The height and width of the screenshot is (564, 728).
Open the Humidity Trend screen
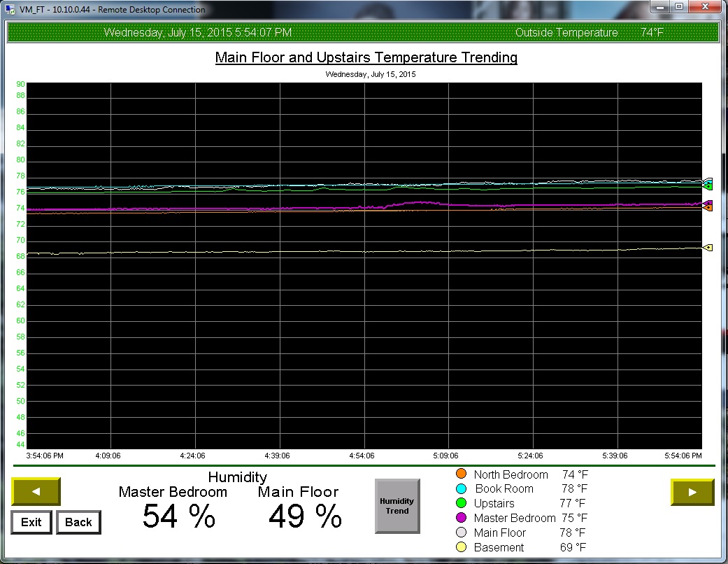click(397, 506)
